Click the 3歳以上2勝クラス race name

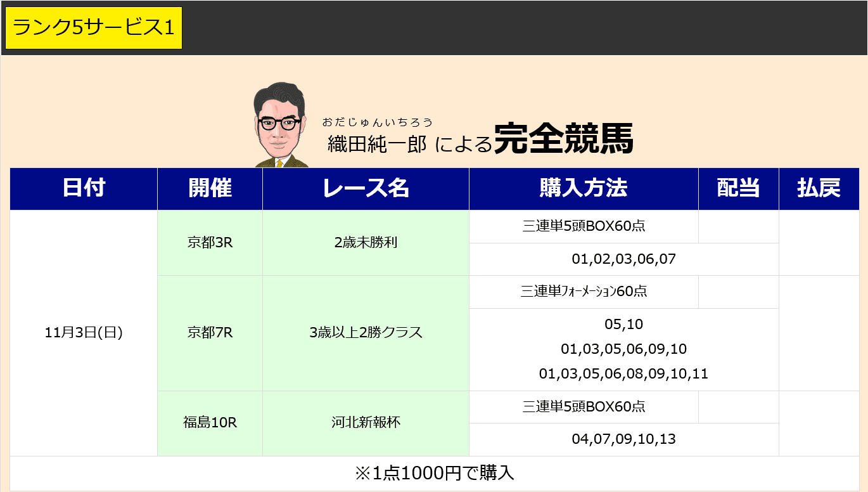coord(366,333)
